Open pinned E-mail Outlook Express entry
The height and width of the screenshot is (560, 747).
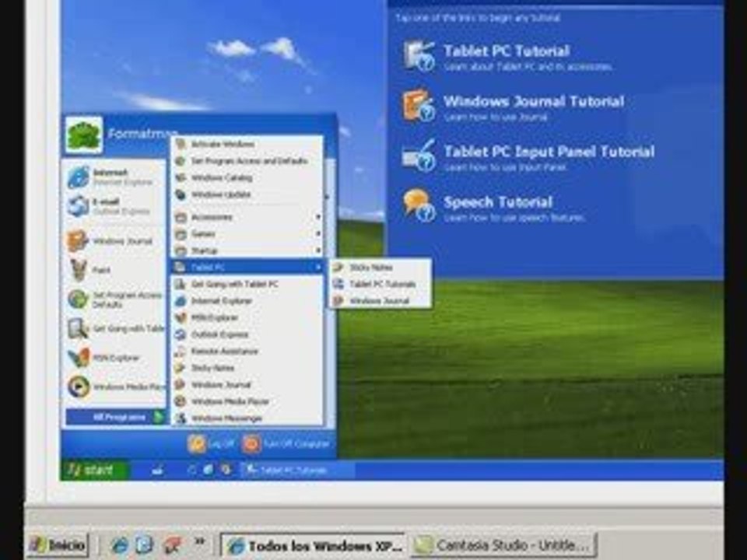pyautogui.click(x=115, y=206)
